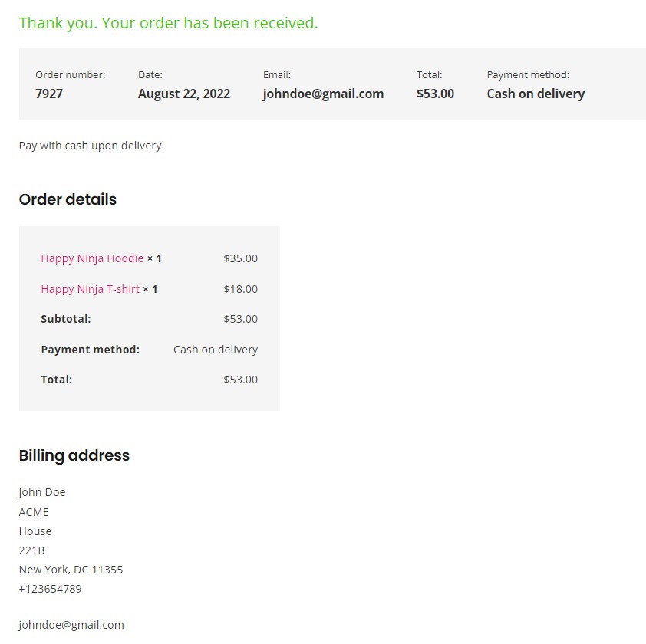The image size is (646, 644).
Task: Click the Billing address heading
Action: click(74, 455)
